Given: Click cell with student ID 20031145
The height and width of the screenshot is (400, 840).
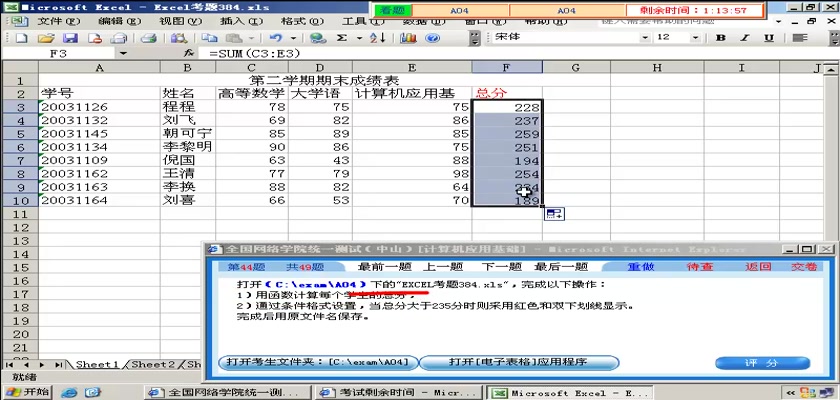Looking at the screenshot, I should [99, 133].
